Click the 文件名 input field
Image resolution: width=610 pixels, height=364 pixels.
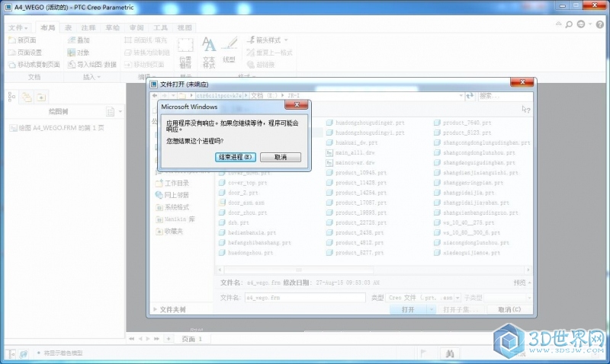[x=305, y=298]
